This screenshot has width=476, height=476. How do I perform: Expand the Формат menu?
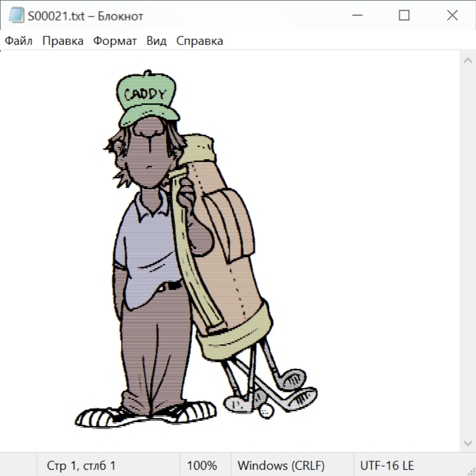click(x=115, y=41)
